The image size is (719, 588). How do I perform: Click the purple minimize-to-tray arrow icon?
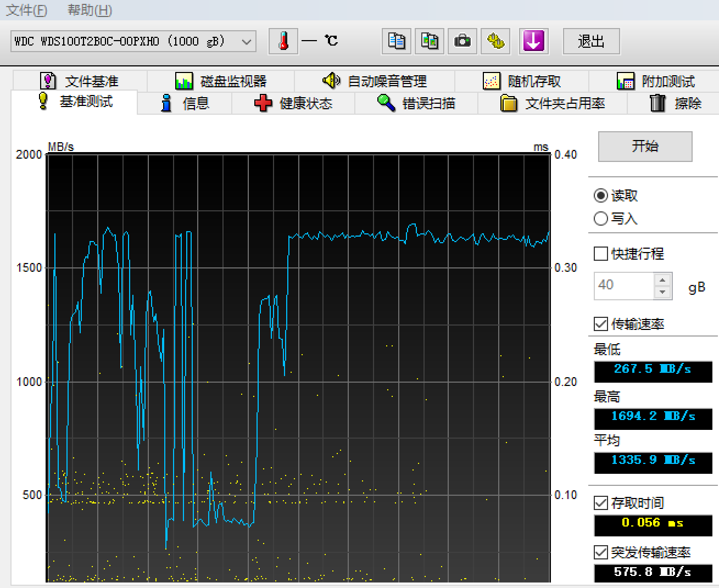tap(534, 41)
